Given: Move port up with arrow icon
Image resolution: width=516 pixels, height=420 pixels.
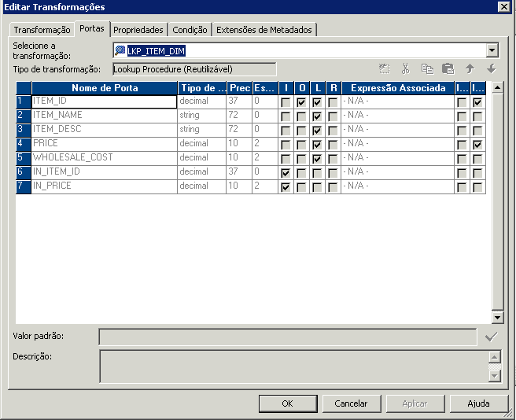Looking at the screenshot, I should 470,68.
